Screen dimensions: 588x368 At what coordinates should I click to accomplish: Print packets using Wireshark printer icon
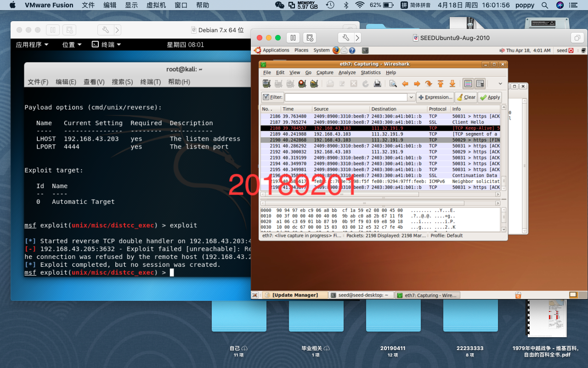click(377, 83)
